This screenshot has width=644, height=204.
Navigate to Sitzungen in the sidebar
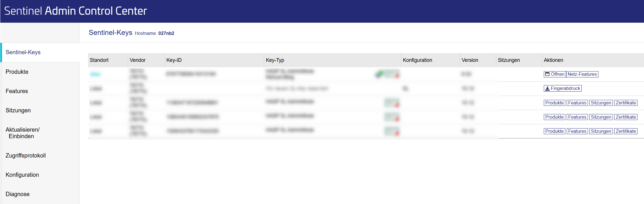[x=18, y=110]
